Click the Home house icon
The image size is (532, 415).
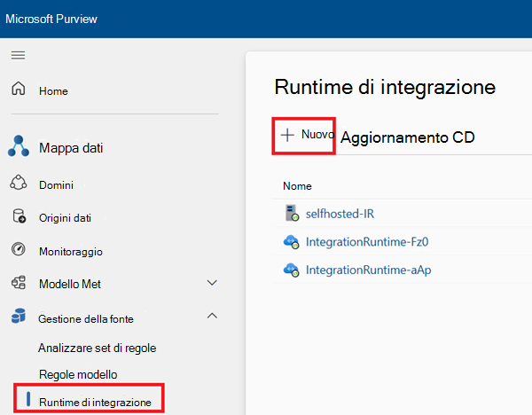click(x=19, y=88)
